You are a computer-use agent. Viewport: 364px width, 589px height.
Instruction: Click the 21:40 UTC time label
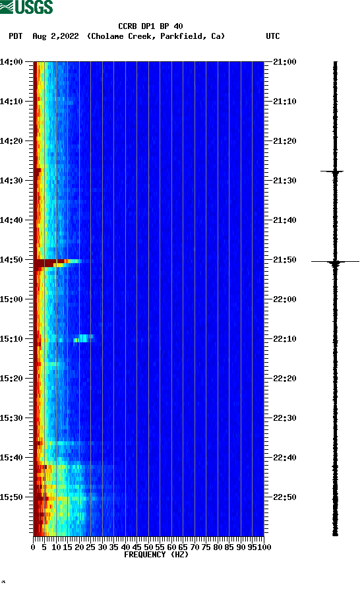click(x=285, y=220)
